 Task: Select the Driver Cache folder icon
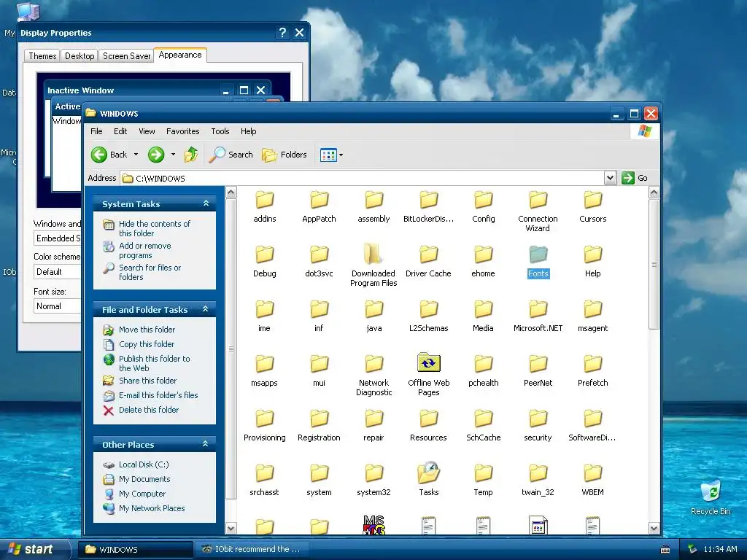point(429,254)
